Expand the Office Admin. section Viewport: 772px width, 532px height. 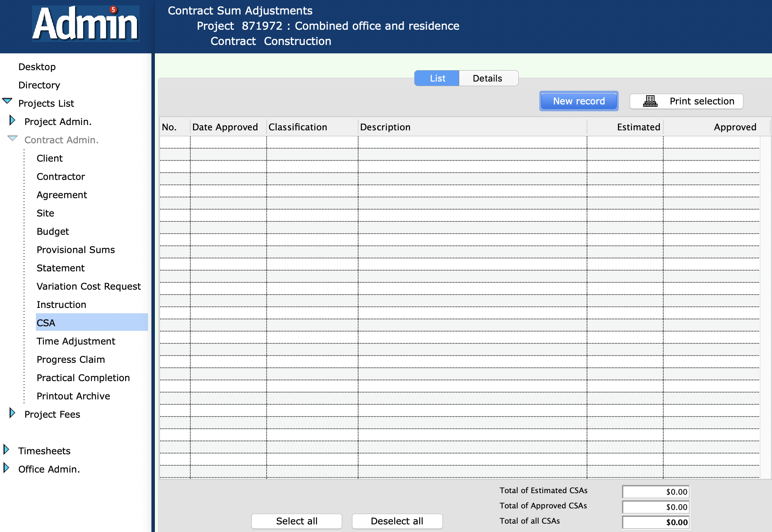[x=6, y=468]
